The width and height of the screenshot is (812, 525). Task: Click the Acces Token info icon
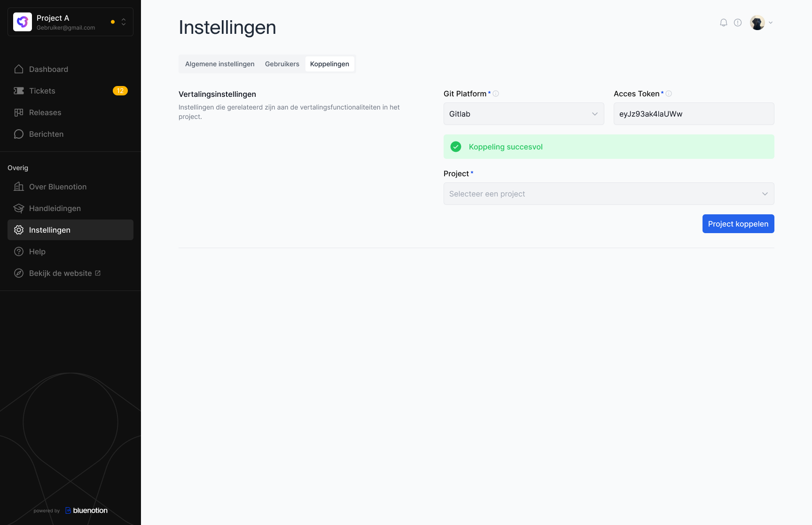click(669, 94)
